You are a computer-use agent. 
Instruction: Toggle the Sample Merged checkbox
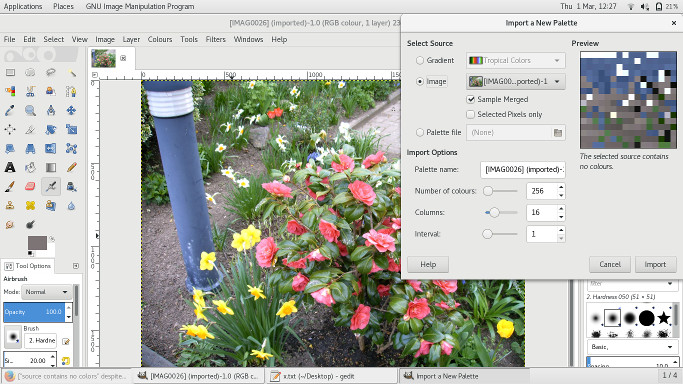(470, 99)
